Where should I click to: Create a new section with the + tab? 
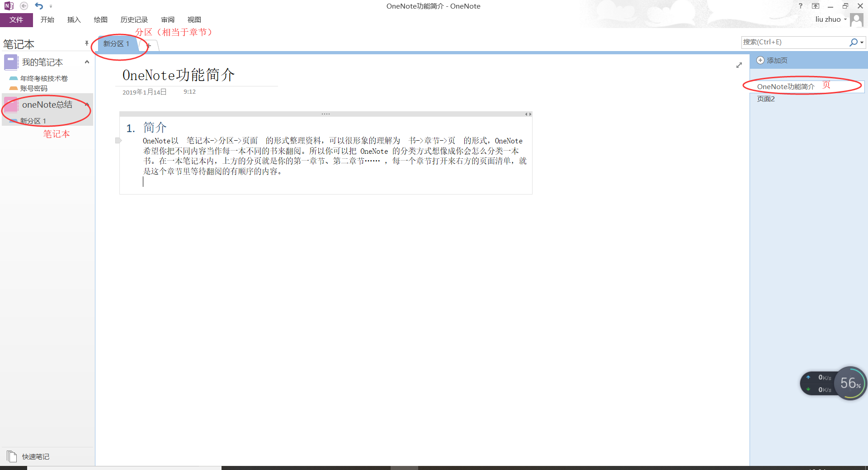coord(148,45)
